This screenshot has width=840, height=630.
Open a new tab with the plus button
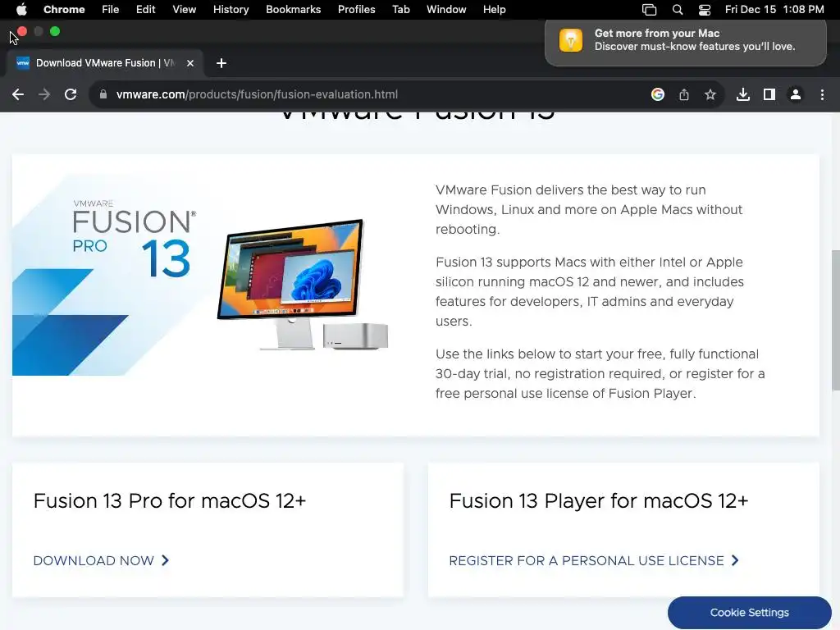(x=221, y=63)
